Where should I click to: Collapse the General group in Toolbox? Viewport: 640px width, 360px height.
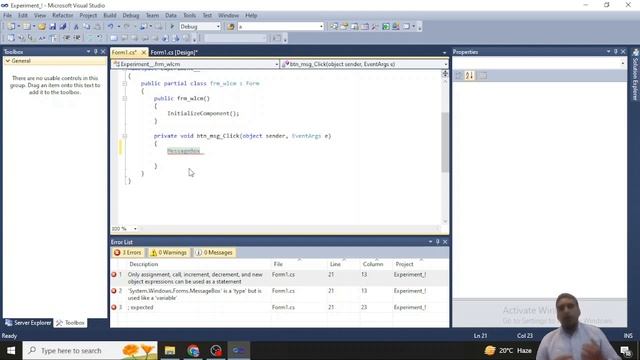tap(7, 61)
